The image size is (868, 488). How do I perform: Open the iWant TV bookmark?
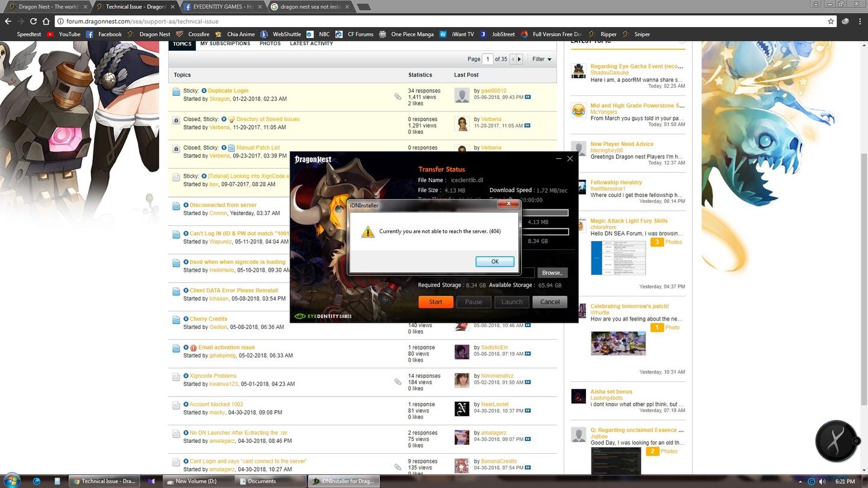pyautogui.click(x=457, y=34)
